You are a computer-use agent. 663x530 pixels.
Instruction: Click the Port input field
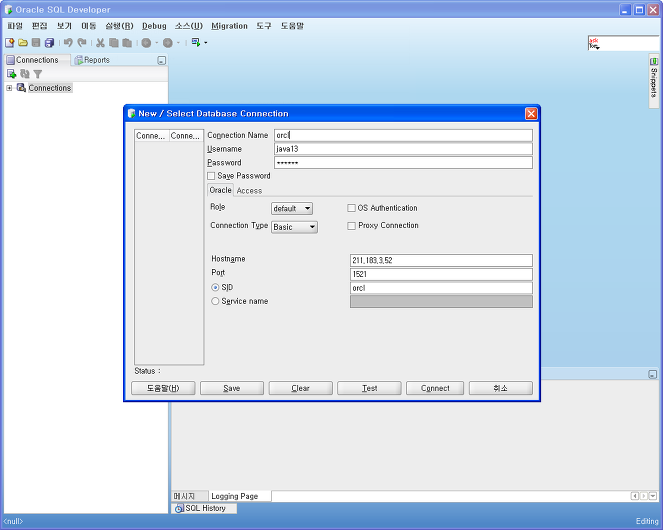tap(441, 275)
